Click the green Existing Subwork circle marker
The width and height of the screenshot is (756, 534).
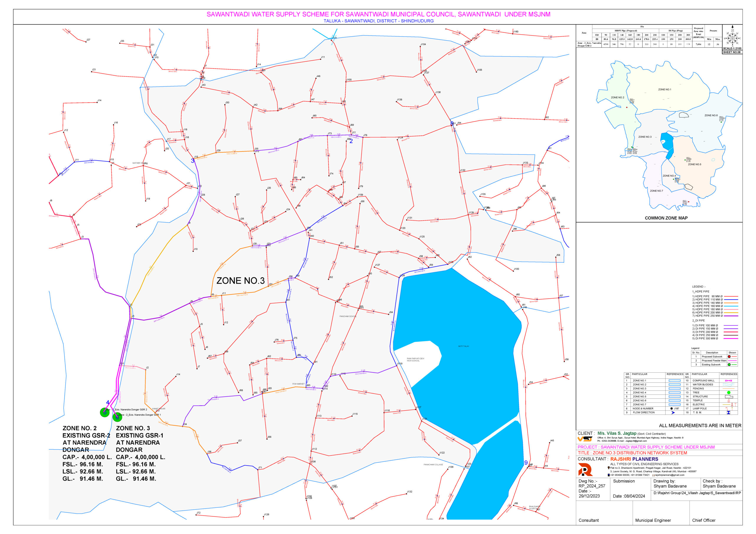[x=729, y=365]
